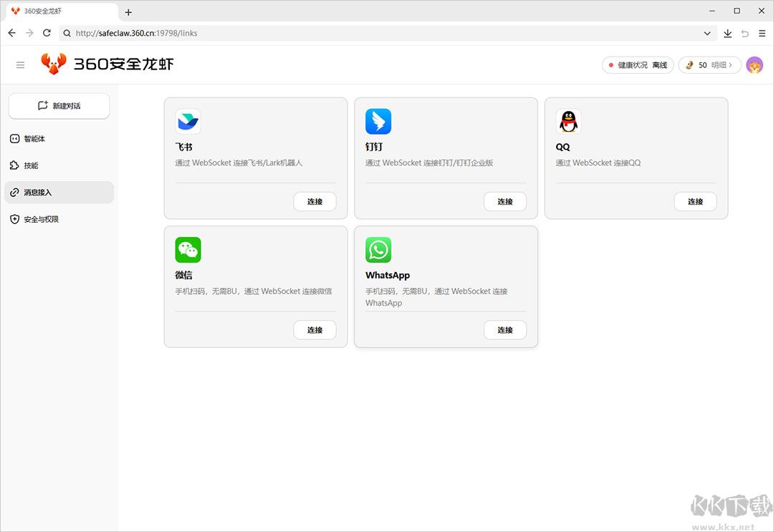The width and height of the screenshot is (774, 532).
Task: Click the search icon in address bar
Action: [x=67, y=33]
